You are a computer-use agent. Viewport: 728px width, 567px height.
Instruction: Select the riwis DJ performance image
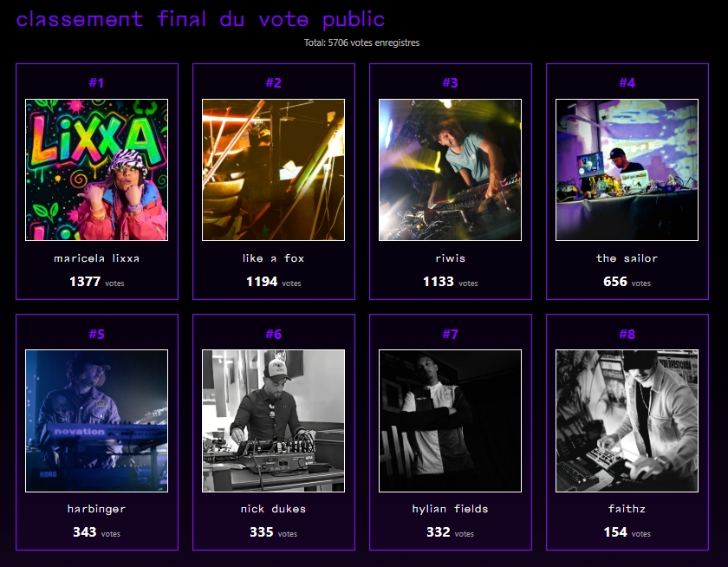click(451, 170)
